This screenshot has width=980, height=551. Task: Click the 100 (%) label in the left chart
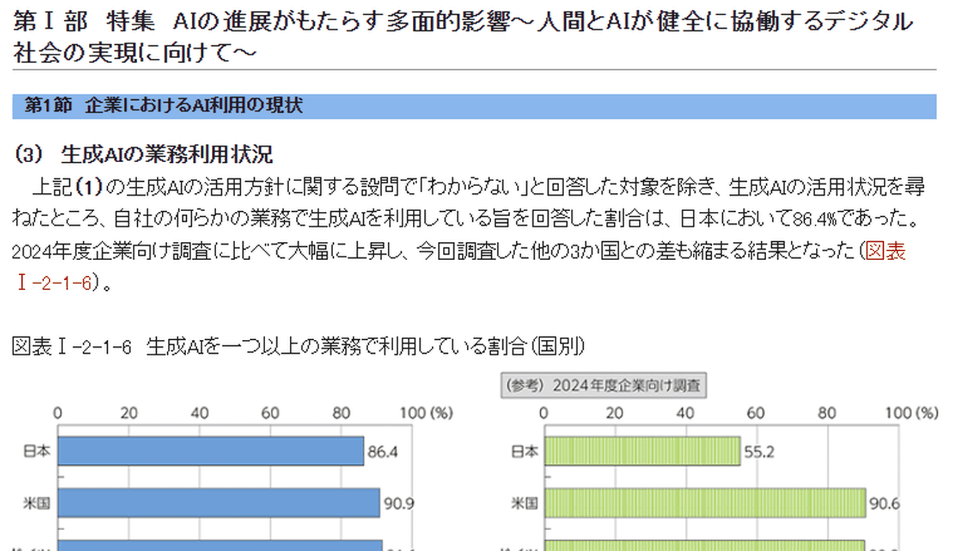(x=426, y=413)
